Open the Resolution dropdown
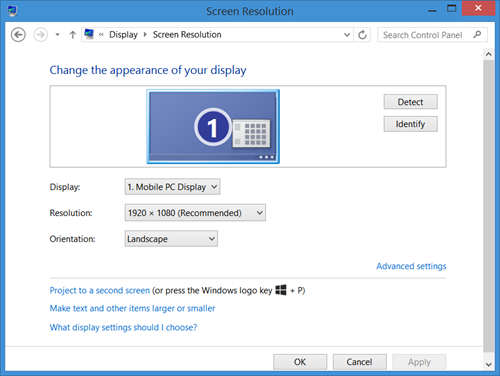Image resolution: width=500 pixels, height=376 pixels. click(x=195, y=213)
